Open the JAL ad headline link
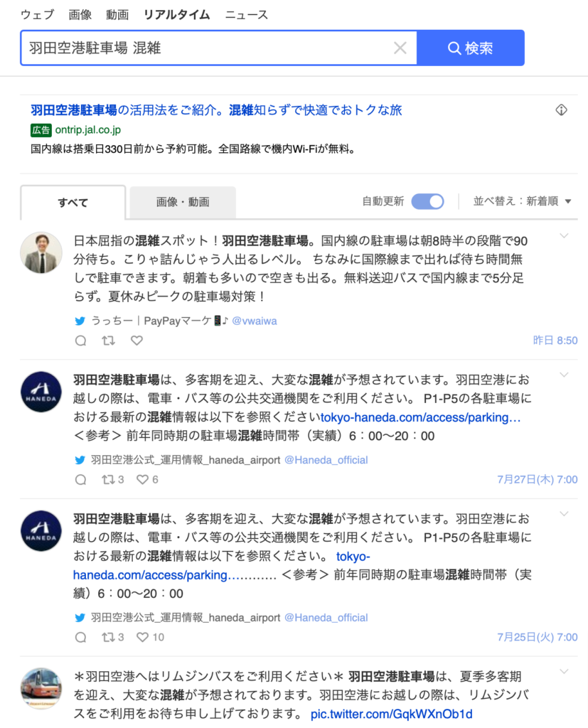588x728 pixels. coord(216,110)
